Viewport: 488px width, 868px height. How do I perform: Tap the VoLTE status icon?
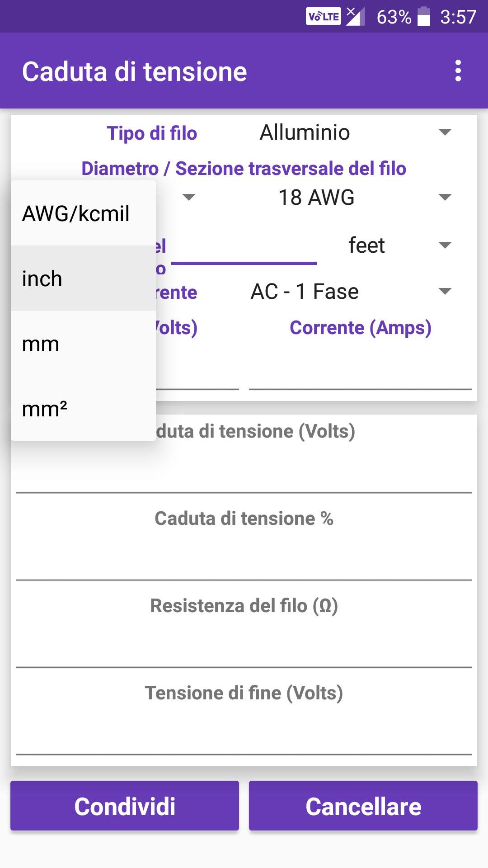[x=324, y=17]
